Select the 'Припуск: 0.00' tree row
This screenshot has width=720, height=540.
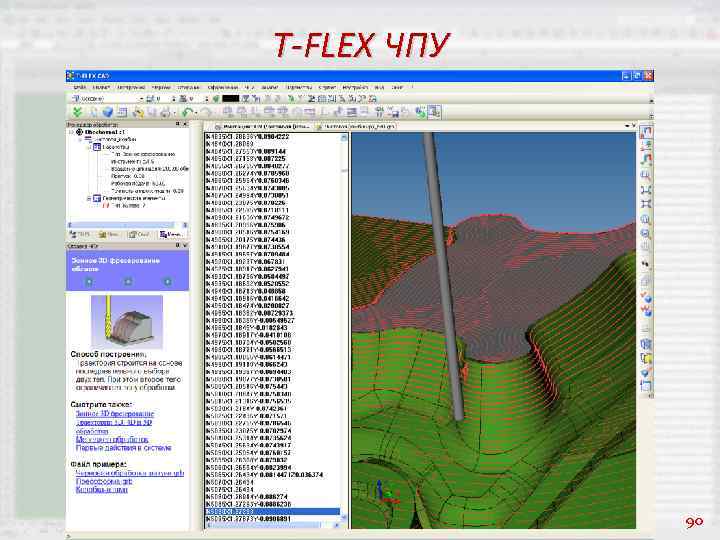pyautogui.click(x=128, y=176)
